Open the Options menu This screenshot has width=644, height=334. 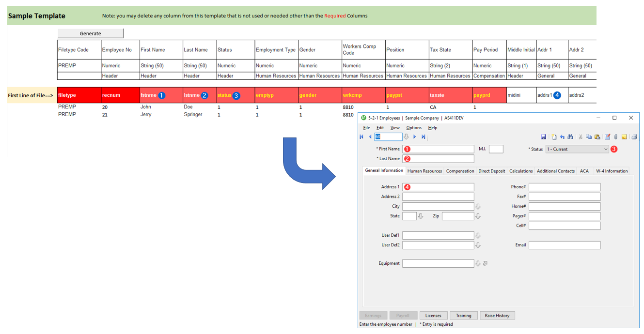[413, 128]
